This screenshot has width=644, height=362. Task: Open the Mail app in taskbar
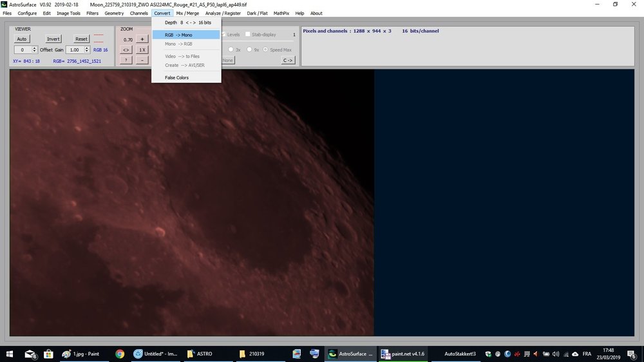[x=30, y=354]
